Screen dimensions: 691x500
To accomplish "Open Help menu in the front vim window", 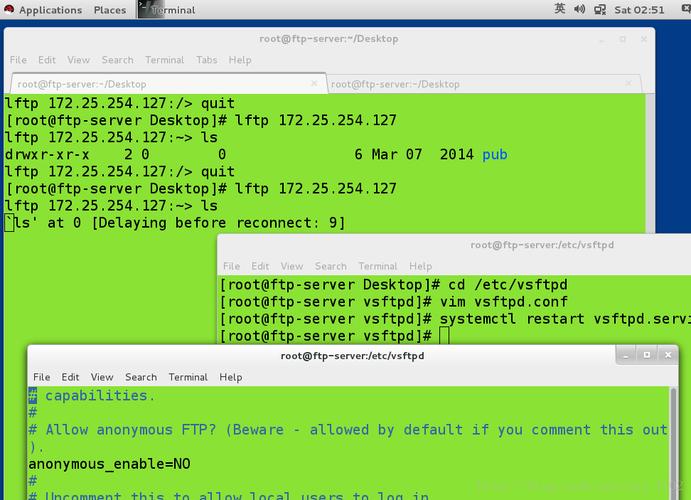I will [230, 377].
